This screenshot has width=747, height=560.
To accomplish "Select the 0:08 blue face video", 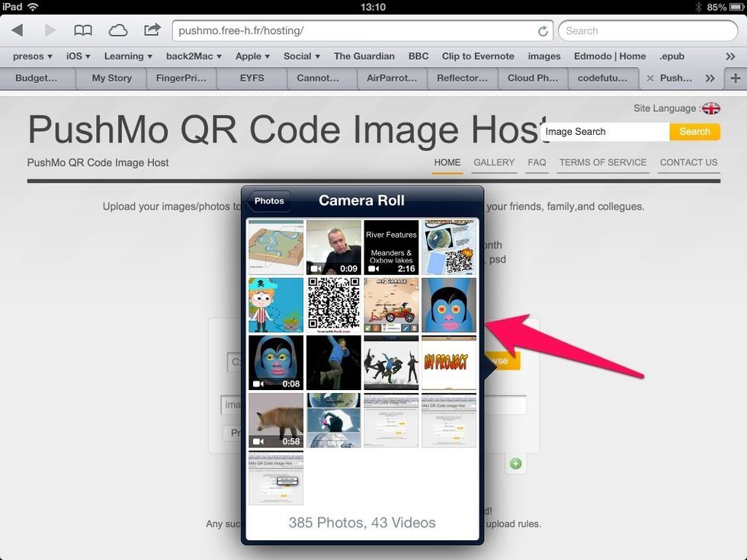I will point(276,363).
